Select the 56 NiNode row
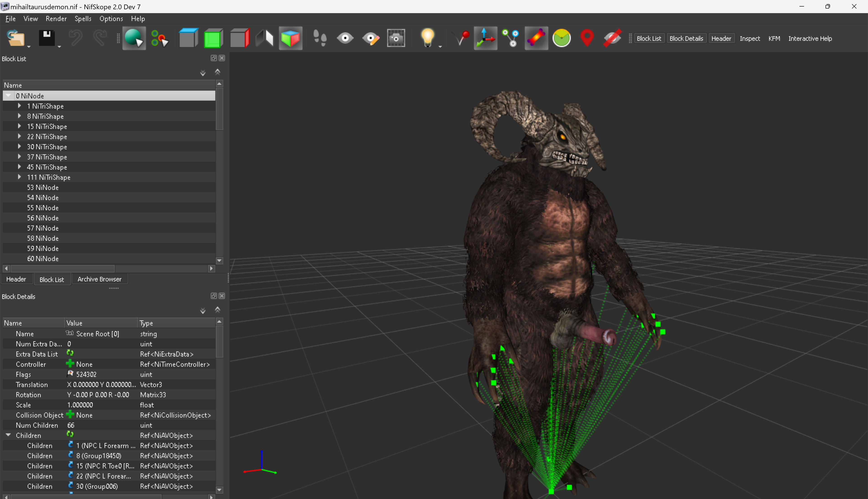Viewport: 868px width, 499px height. pos(109,218)
